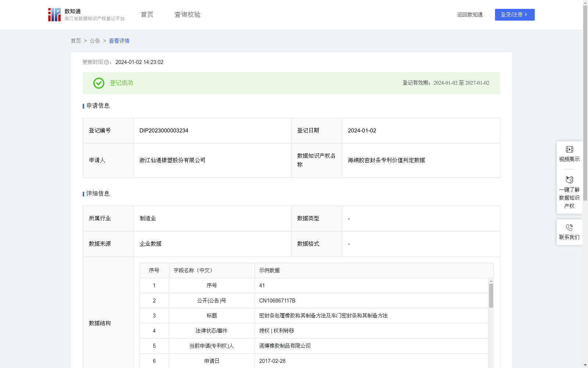Click the 当前申请(专利权)人 field name

click(212, 346)
